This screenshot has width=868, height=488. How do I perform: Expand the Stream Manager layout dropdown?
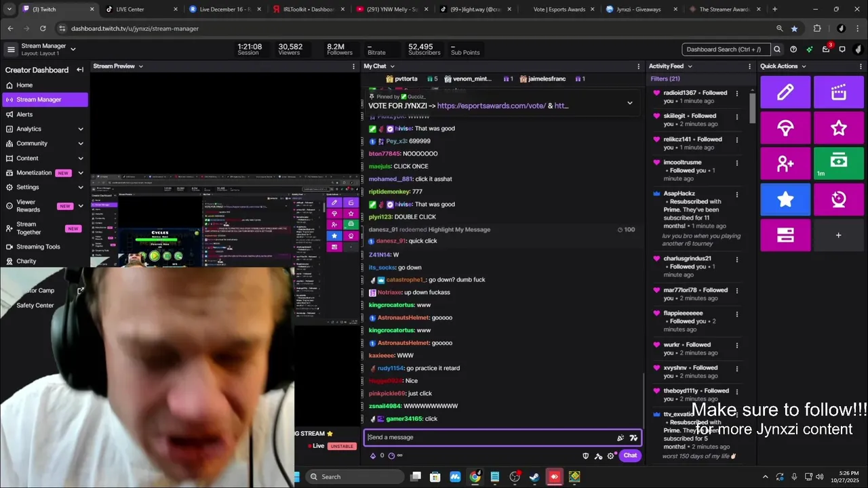tap(73, 49)
